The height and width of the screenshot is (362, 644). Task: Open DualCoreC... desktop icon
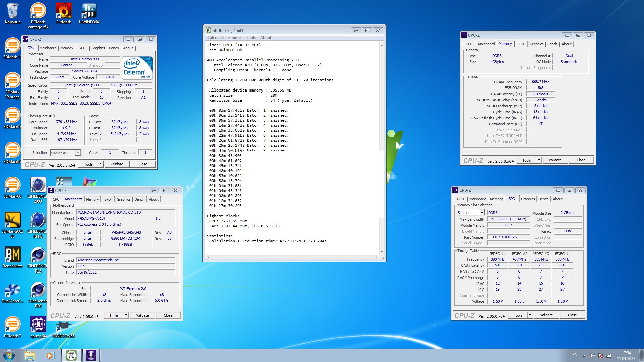pos(12,293)
